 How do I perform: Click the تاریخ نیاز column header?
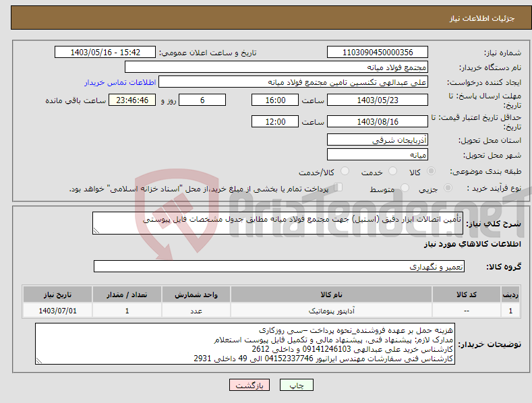point(58,294)
